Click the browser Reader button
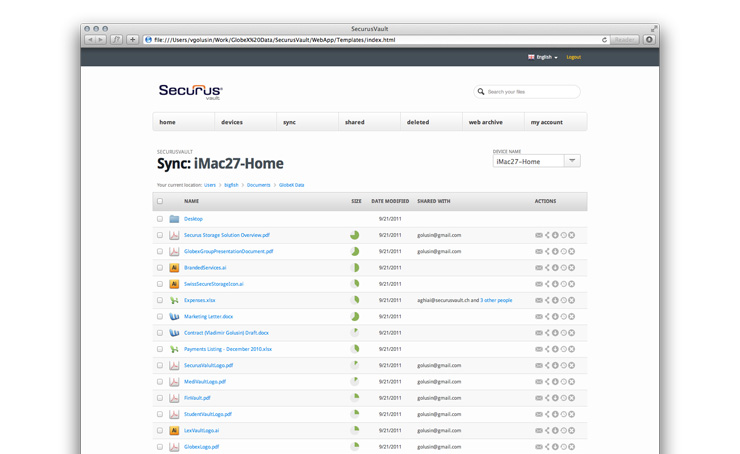 (625, 40)
